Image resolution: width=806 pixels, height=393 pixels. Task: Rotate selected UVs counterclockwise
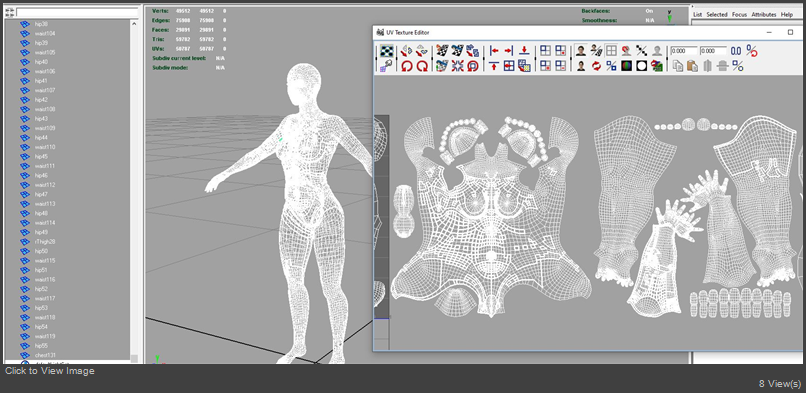click(x=407, y=66)
